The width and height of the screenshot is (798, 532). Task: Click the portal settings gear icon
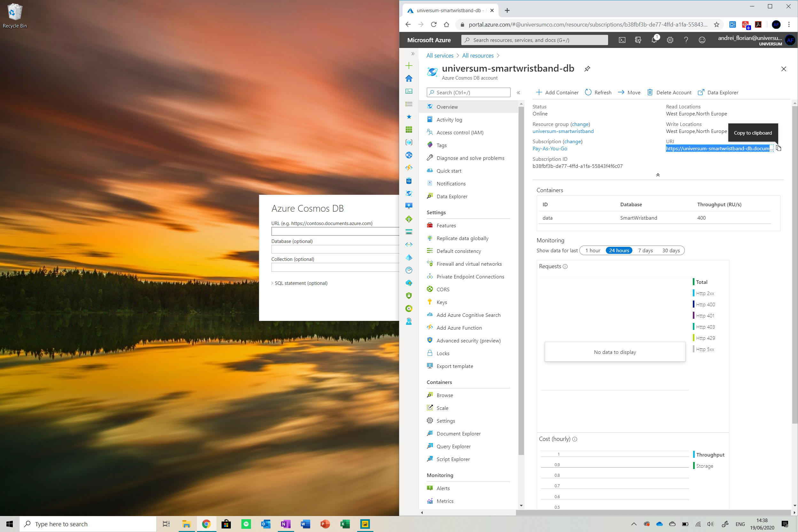670,40
